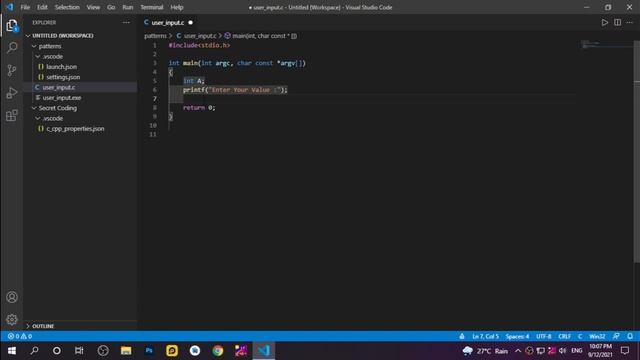Switch to Visual Studio Code taskbar icon
The image size is (640, 360).
click(x=264, y=351)
